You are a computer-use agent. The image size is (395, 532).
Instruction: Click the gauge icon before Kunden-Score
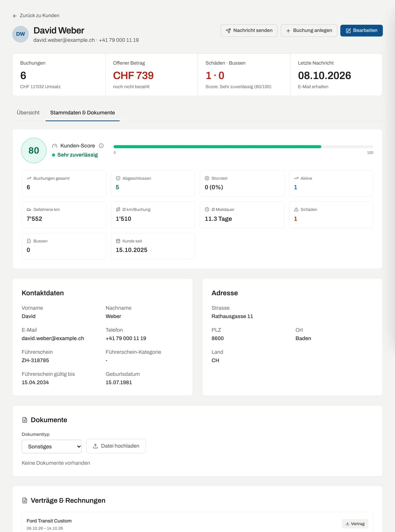point(55,146)
